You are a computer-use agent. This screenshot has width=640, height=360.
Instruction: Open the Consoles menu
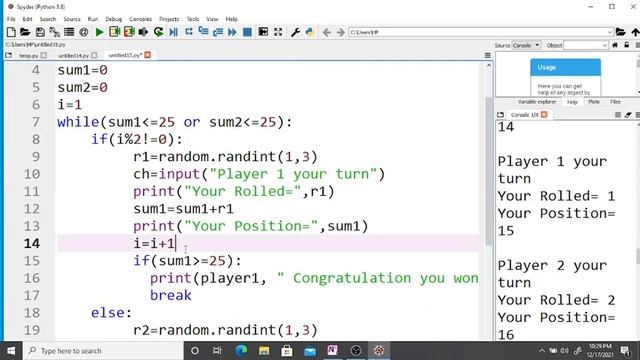point(140,19)
